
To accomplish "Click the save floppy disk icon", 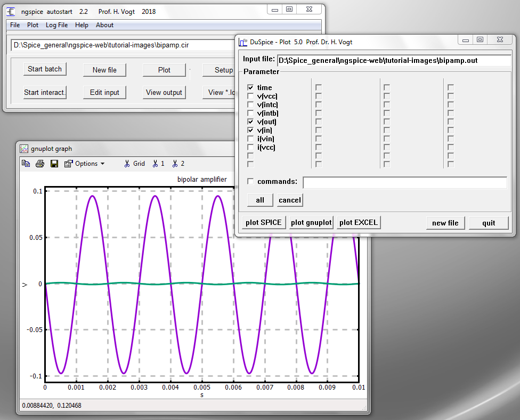I will coord(54,164).
